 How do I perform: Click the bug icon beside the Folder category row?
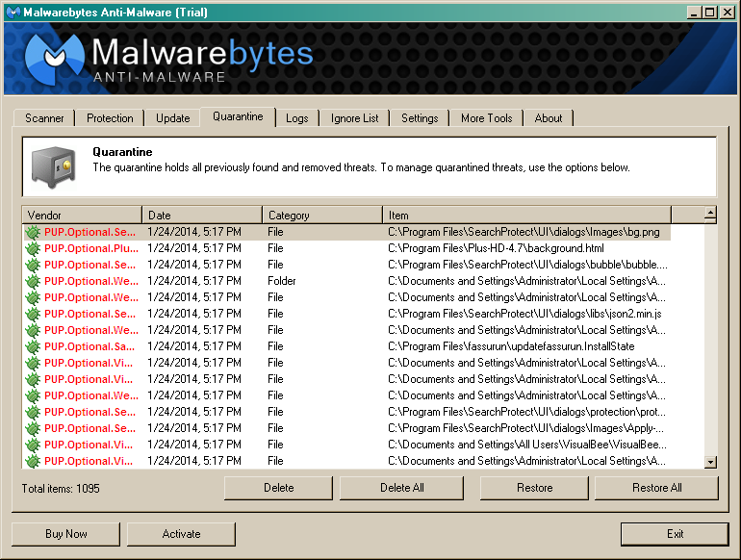point(33,281)
